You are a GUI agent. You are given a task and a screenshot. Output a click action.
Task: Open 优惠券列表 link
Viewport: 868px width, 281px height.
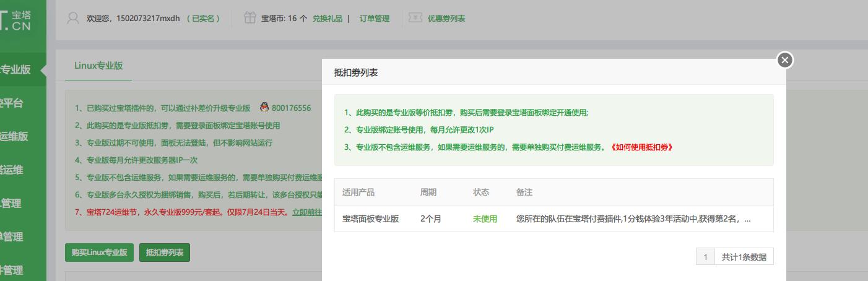446,19
